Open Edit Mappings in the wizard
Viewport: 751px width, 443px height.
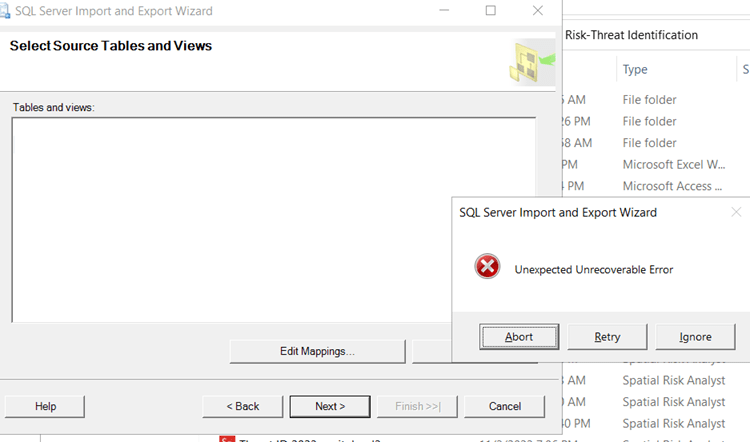click(317, 351)
